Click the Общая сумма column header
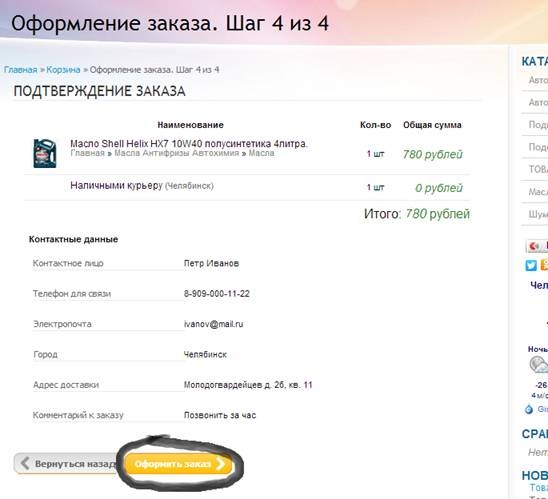The width and height of the screenshot is (548, 499). coord(432,125)
